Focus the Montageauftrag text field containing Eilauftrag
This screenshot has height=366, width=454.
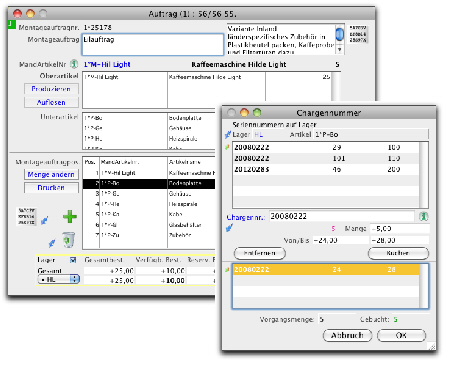point(153,44)
